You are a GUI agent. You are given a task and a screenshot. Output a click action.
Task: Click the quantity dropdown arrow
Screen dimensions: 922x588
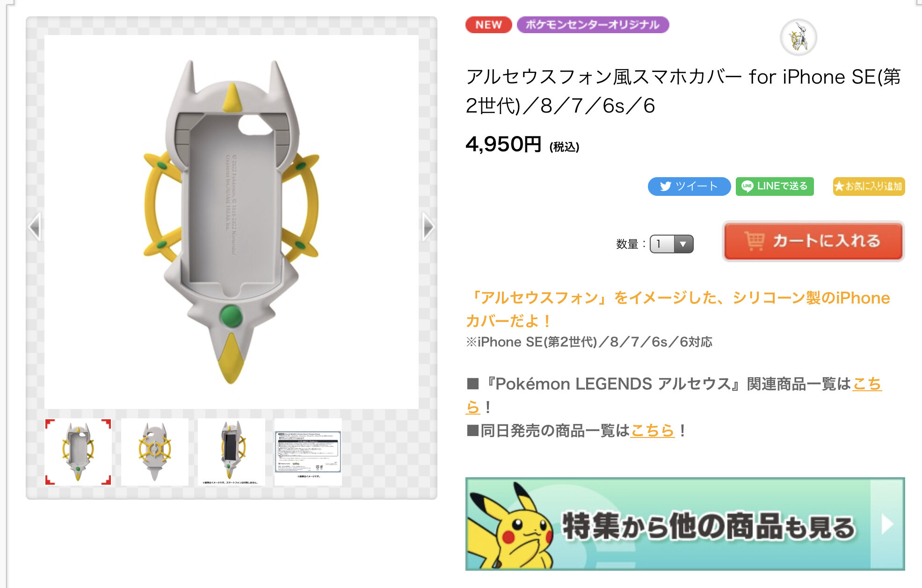683,244
